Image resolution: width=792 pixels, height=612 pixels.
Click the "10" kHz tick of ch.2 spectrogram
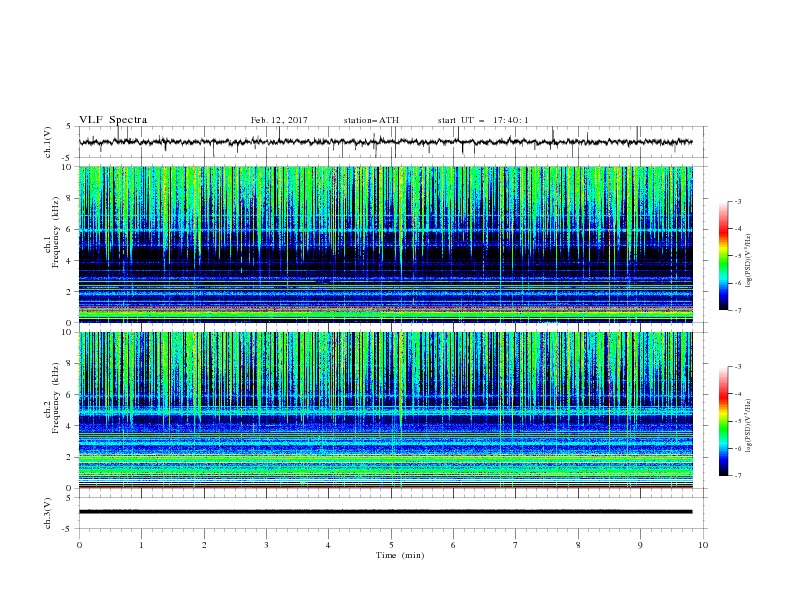point(67,332)
